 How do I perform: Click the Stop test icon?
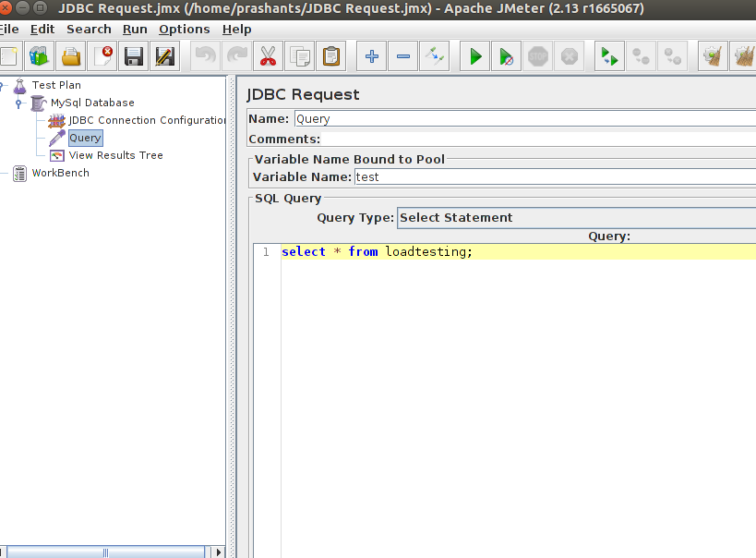[538, 56]
